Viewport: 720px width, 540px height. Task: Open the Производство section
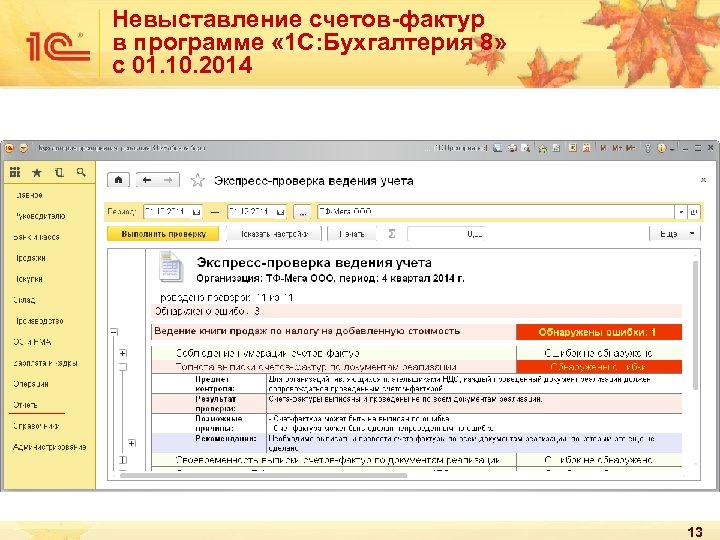(39, 321)
